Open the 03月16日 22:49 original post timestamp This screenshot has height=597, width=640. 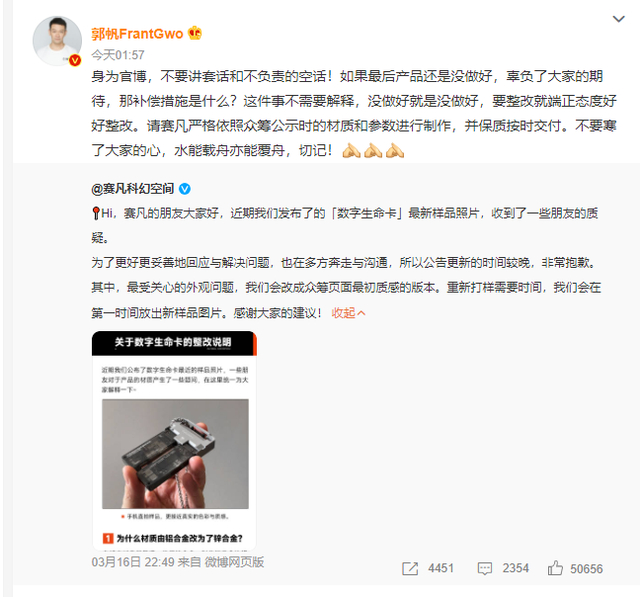(133, 562)
